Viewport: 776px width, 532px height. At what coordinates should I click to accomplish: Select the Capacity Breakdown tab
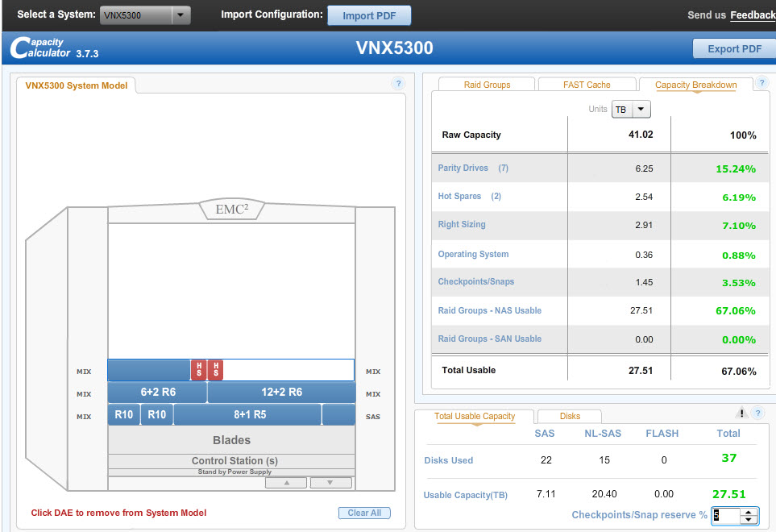tap(696, 85)
